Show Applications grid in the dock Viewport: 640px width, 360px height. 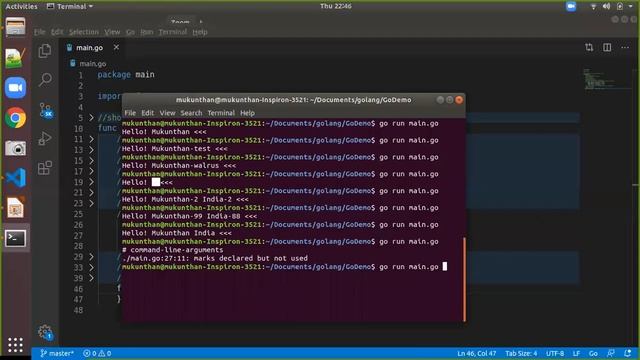15,345
